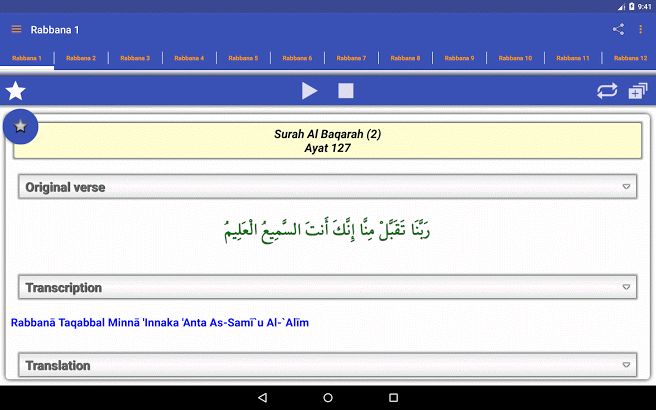This screenshot has width=656, height=410.
Task: Tap the Android back navigation button
Action: [263, 397]
